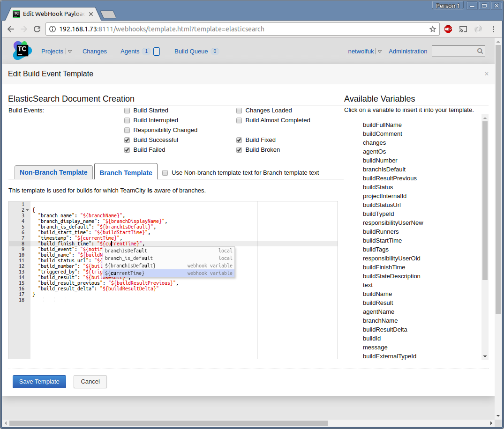Switch to the Non-Branch Template tab
This screenshot has height=429, width=504.
tap(53, 172)
